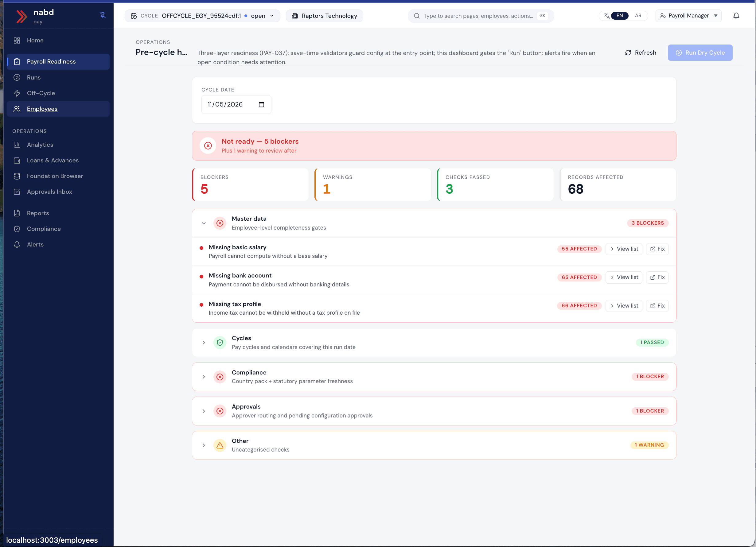
Task: Click the Off-Cycle lightning bolt icon
Action: tap(17, 93)
